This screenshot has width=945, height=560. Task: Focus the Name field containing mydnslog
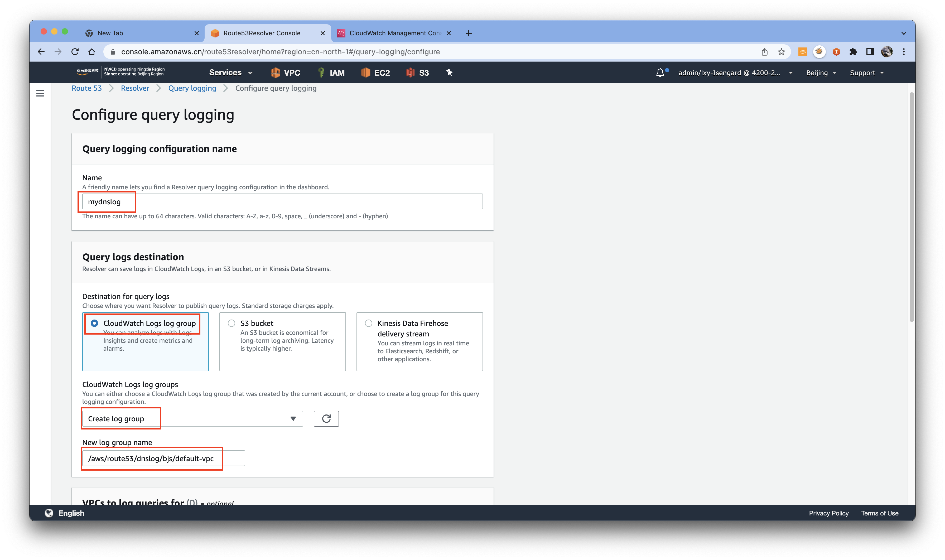(282, 201)
